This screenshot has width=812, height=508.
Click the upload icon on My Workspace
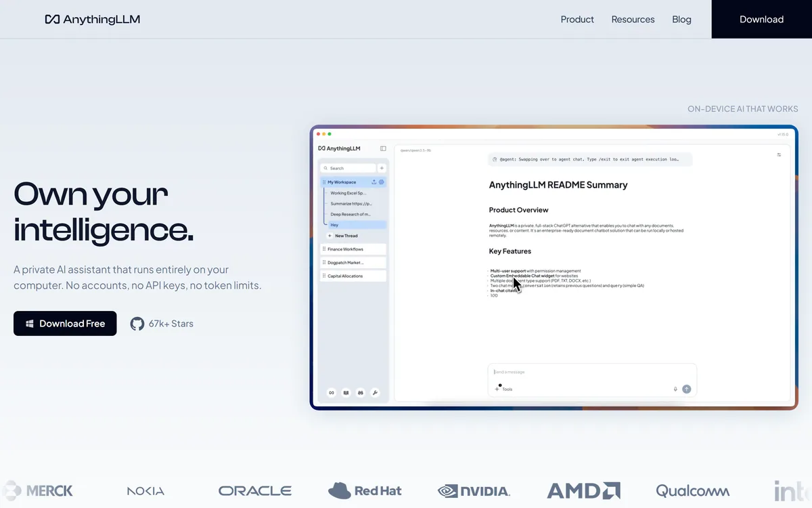[x=374, y=182]
